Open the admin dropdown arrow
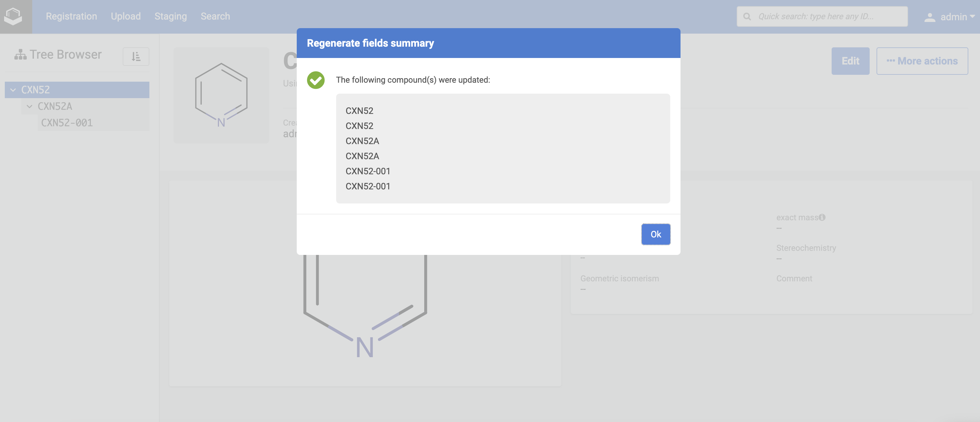 click(x=972, y=17)
